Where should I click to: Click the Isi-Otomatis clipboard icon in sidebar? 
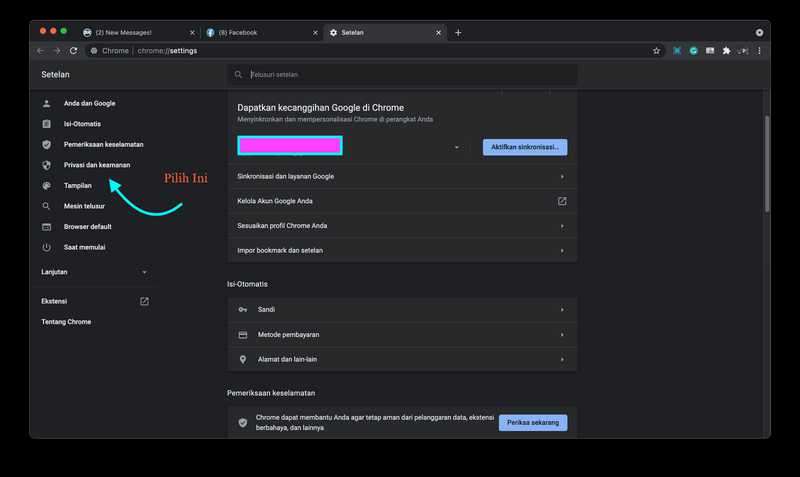(x=46, y=124)
